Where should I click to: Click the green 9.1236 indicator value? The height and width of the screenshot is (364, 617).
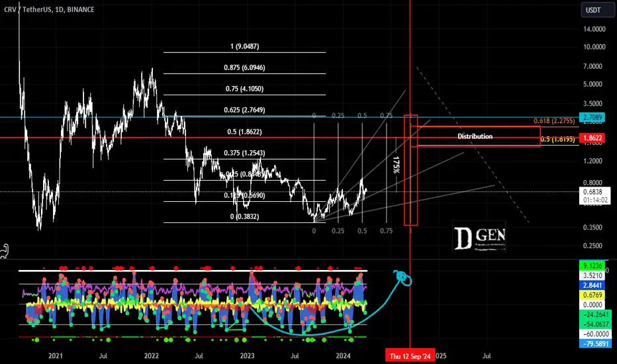(593, 266)
